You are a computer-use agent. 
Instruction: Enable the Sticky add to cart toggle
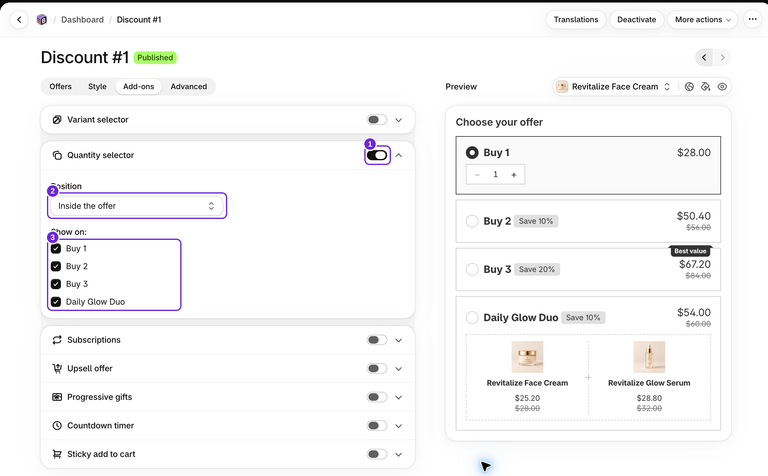pyautogui.click(x=377, y=454)
